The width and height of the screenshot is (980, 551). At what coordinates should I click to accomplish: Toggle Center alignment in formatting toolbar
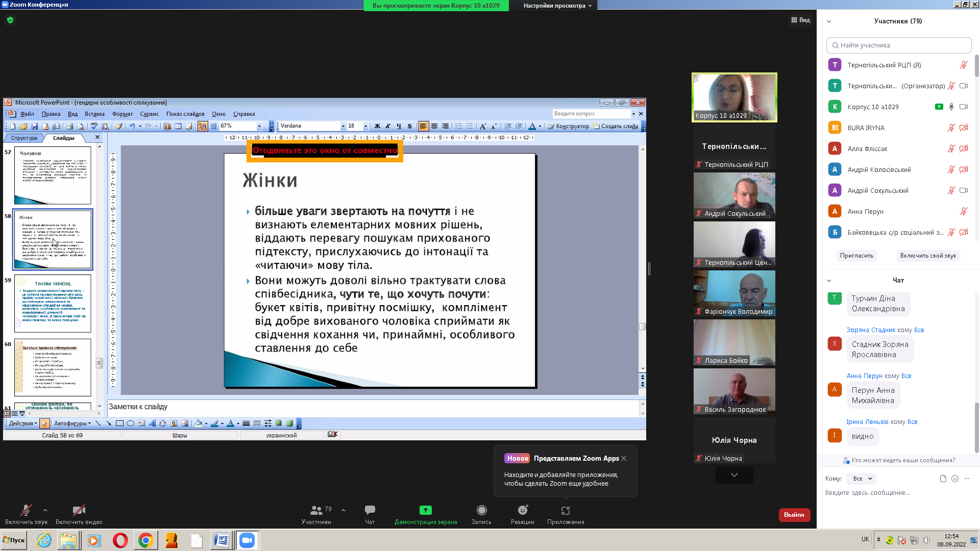tap(434, 126)
